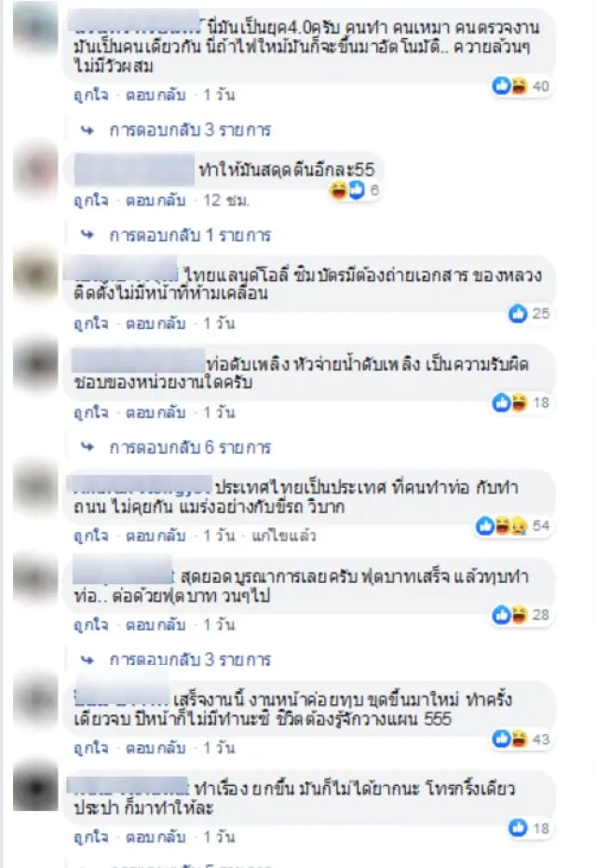Open the profile picture of the first commenter
The image size is (596, 868).
(35, 28)
